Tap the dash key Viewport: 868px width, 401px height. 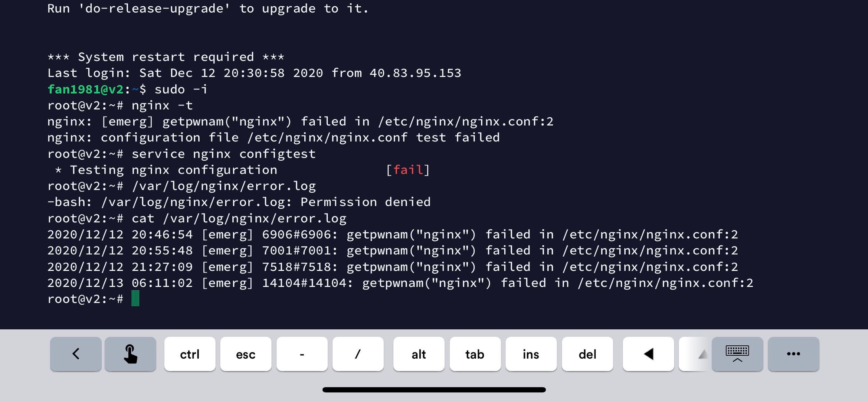tap(302, 354)
